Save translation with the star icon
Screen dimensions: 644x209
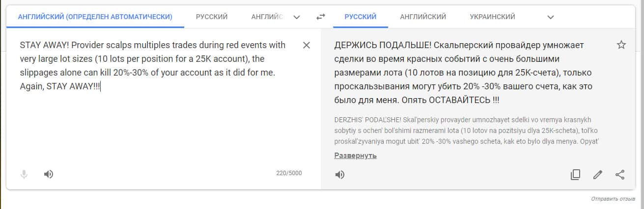coord(621,45)
